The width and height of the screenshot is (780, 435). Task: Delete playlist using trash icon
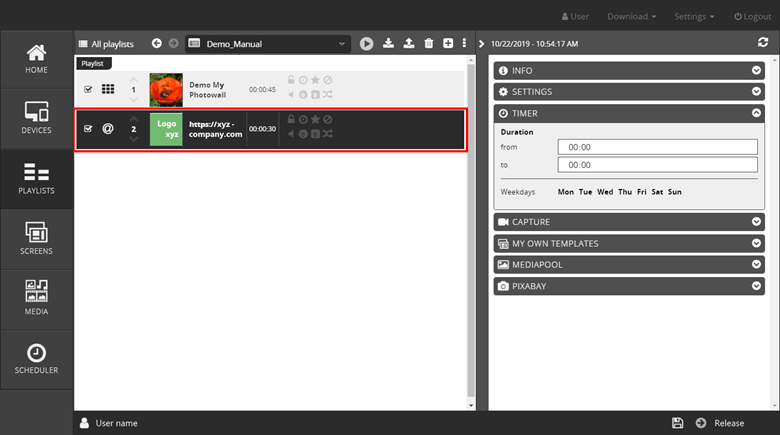429,43
